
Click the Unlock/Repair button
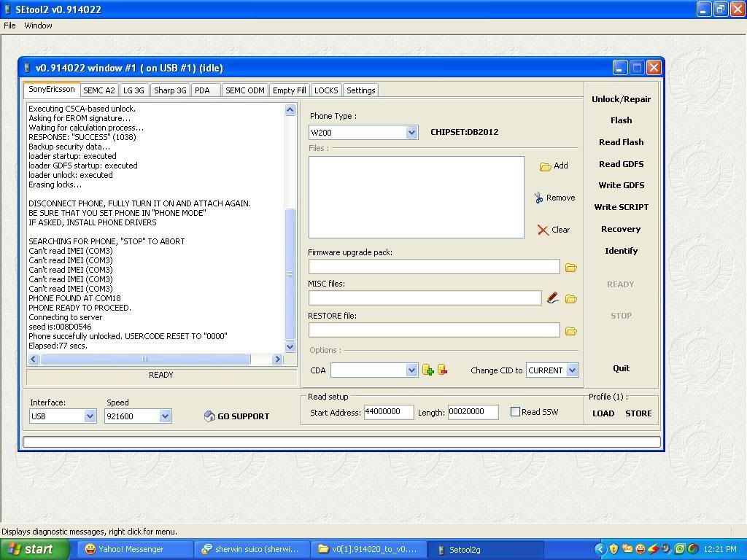pyautogui.click(x=621, y=99)
